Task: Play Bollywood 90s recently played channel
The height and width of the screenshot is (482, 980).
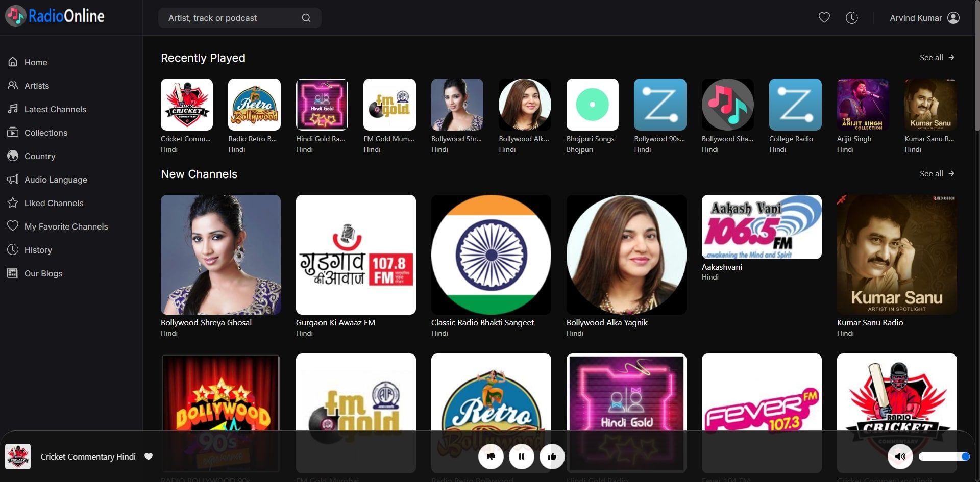Action: point(660,105)
